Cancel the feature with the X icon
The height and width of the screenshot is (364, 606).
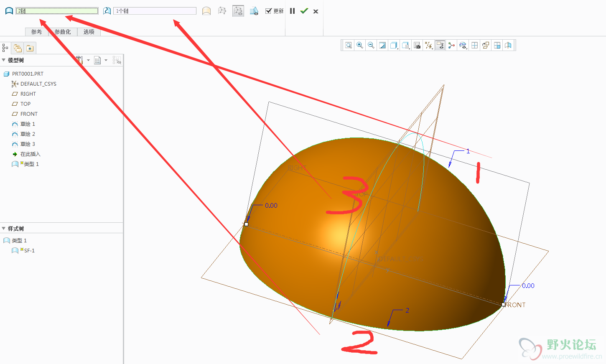[316, 11]
